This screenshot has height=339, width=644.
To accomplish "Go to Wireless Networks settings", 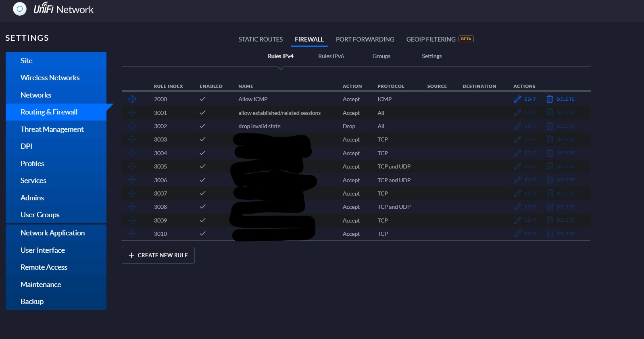I will click(50, 78).
